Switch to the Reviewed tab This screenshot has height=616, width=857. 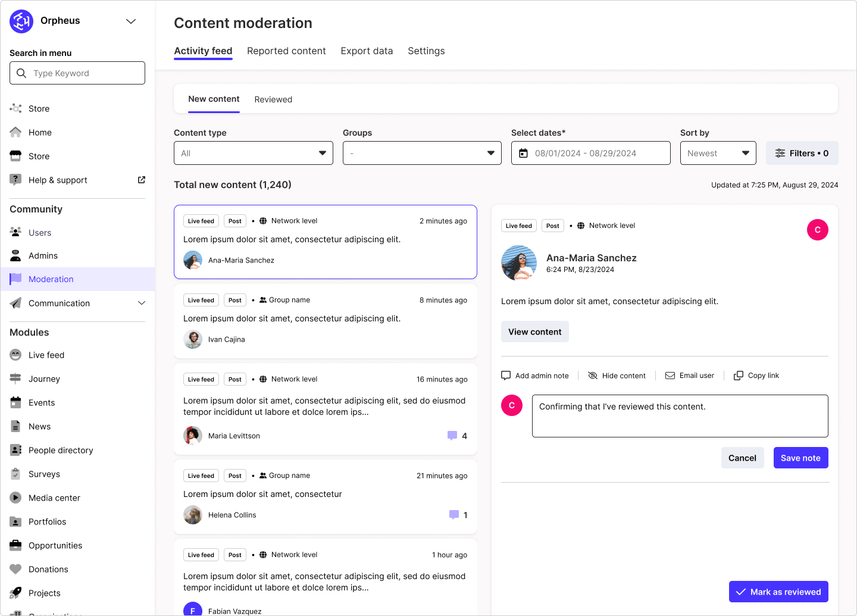[x=273, y=99]
